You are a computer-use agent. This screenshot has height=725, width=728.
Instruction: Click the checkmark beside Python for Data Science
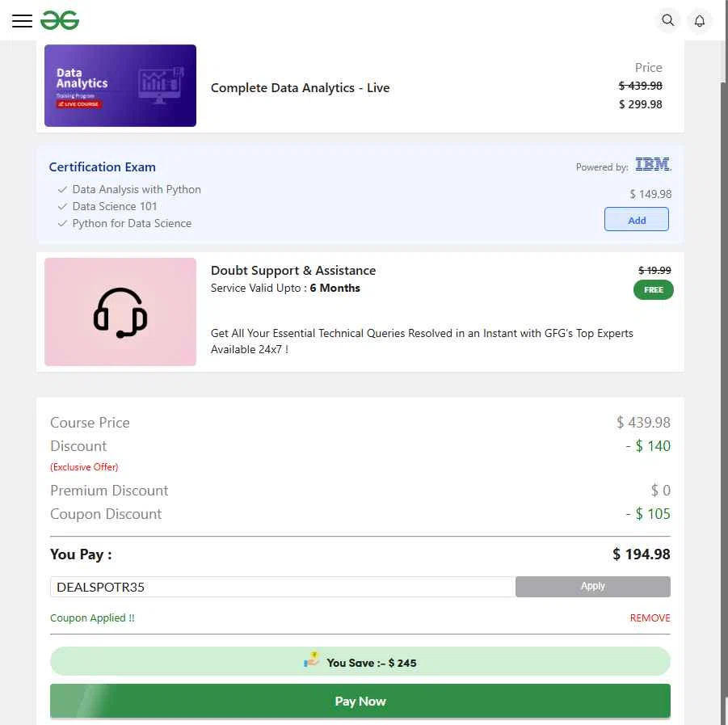click(x=63, y=223)
